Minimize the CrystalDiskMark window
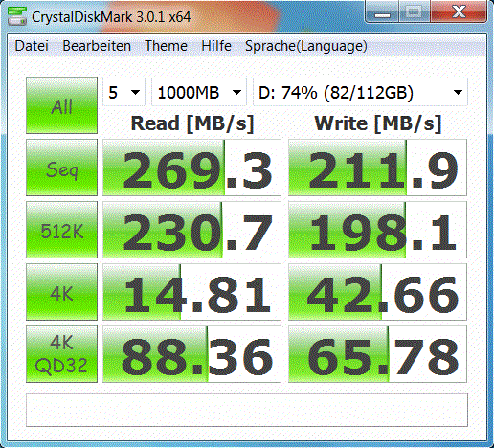 pyautogui.click(x=382, y=12)
